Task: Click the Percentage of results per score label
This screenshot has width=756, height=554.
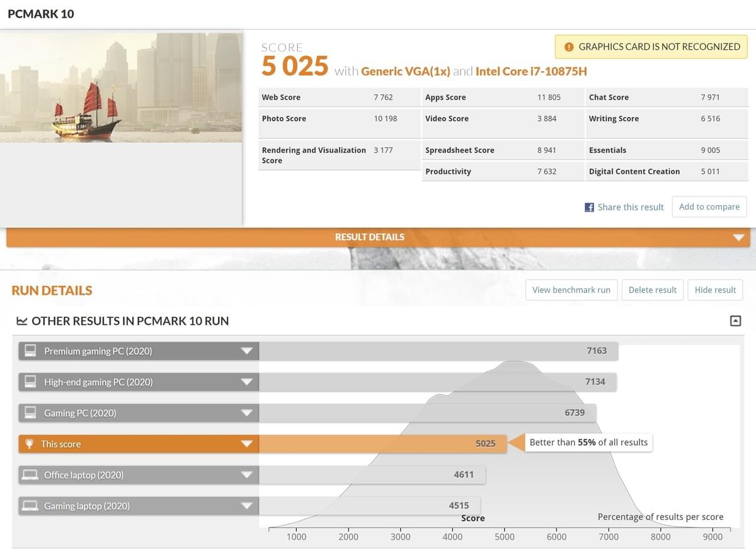Action: point(660,517)
